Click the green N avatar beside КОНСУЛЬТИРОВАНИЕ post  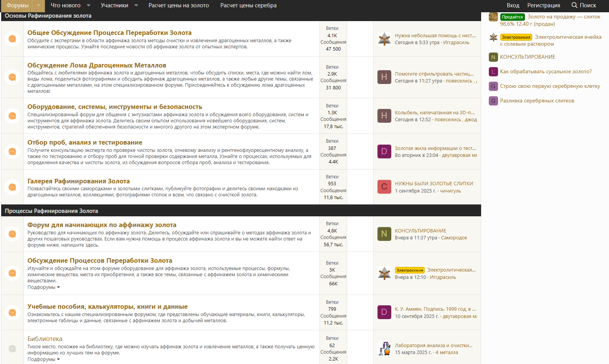point(384,234)
